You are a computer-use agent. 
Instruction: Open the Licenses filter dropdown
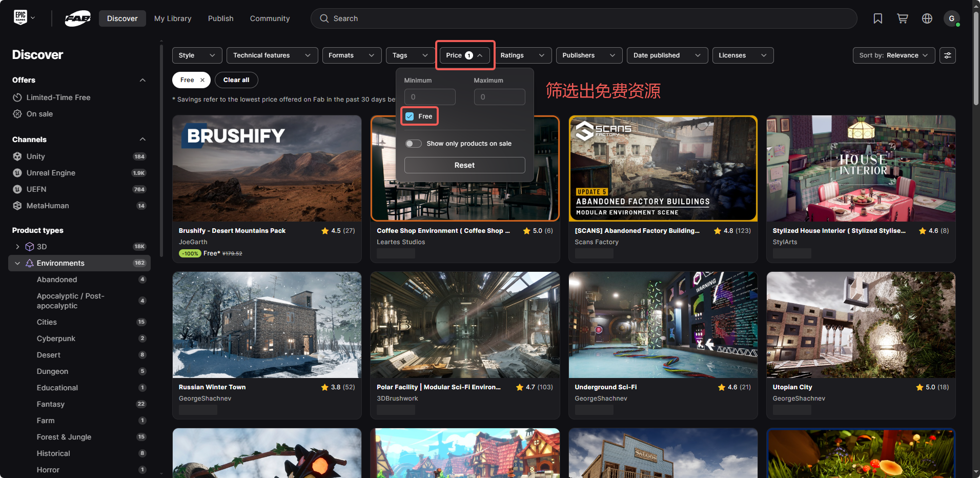[743, 55]
